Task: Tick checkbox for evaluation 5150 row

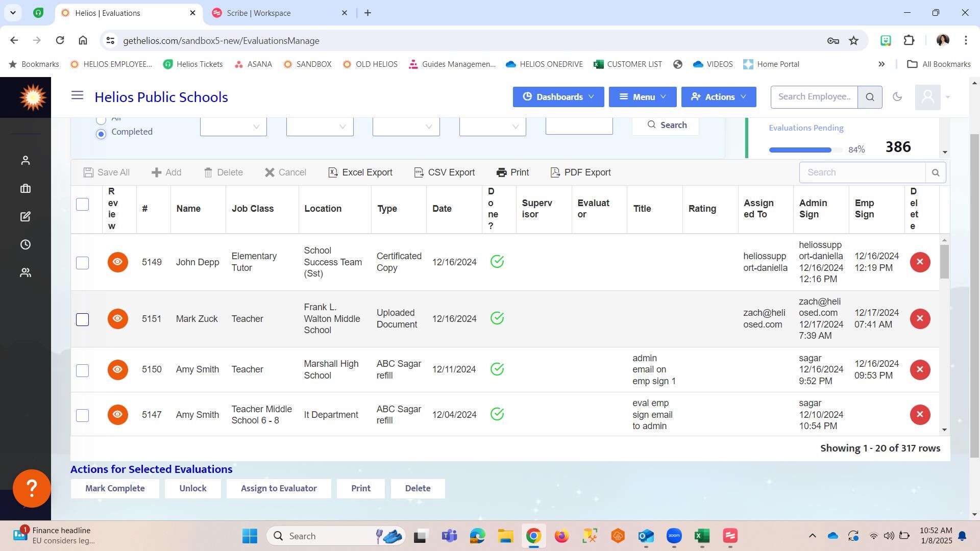Action: pyautogui.click(x=82, y=370)
